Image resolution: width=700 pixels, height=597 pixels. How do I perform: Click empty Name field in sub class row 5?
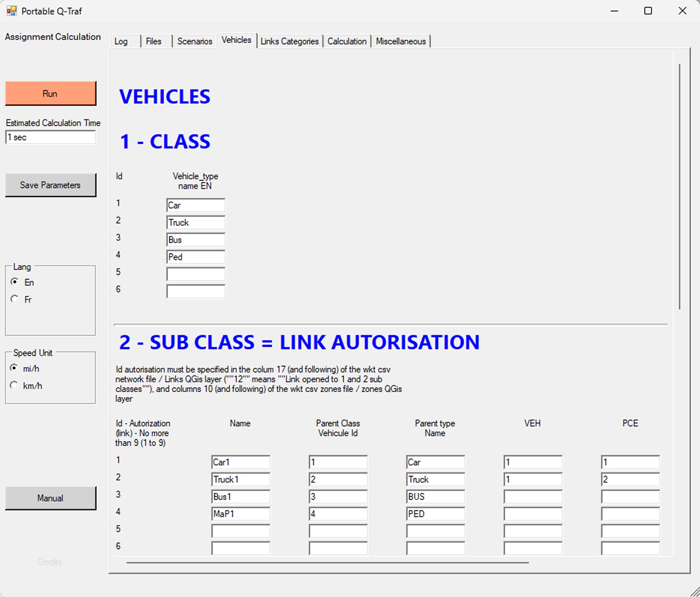pyautogui.click(x=241, y=531)
